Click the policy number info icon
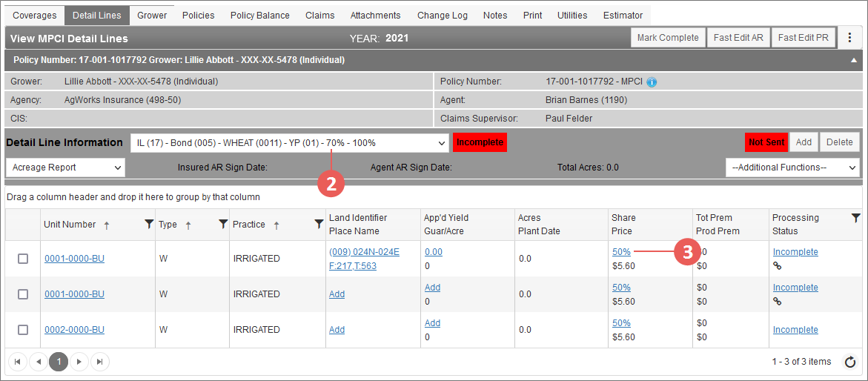Screen dimensions: 868x381 pyautogui.click(x=652, y=82)
